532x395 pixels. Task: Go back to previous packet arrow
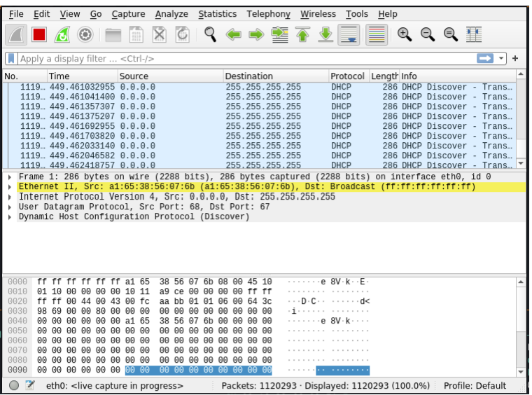[x=233, y=34]
